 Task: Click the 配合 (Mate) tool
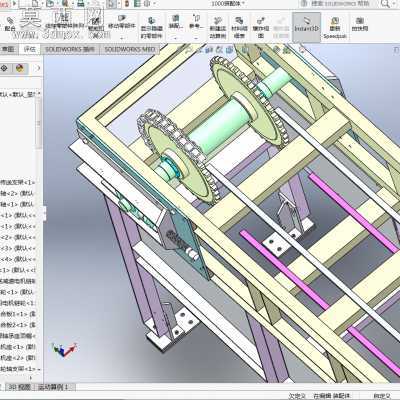(x=10, y=24)
